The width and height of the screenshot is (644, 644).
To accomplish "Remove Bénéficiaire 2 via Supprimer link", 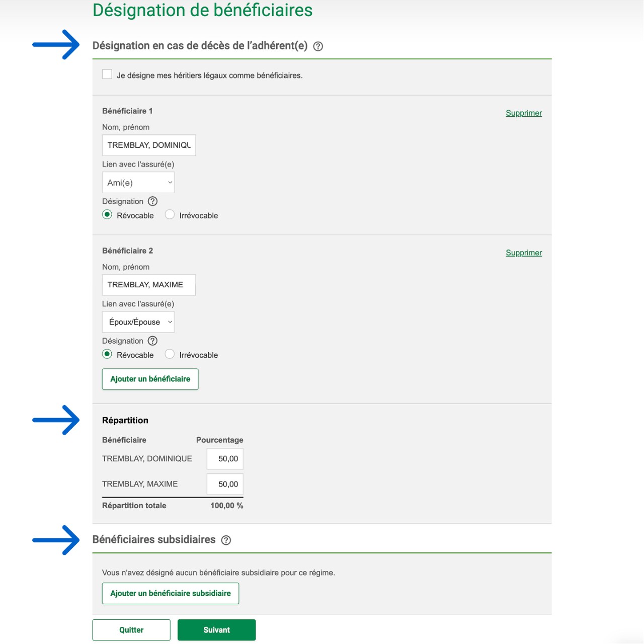I will point(524,253).
